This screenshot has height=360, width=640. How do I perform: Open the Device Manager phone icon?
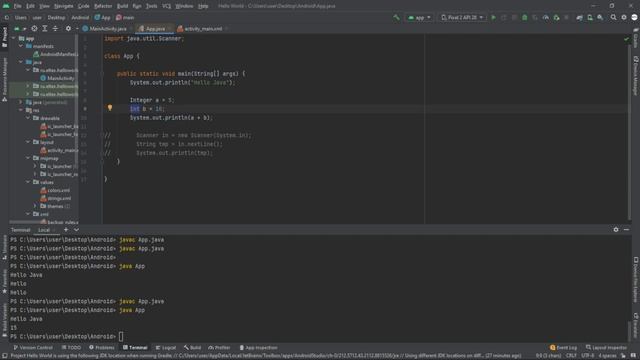click(x=590, y=18)
